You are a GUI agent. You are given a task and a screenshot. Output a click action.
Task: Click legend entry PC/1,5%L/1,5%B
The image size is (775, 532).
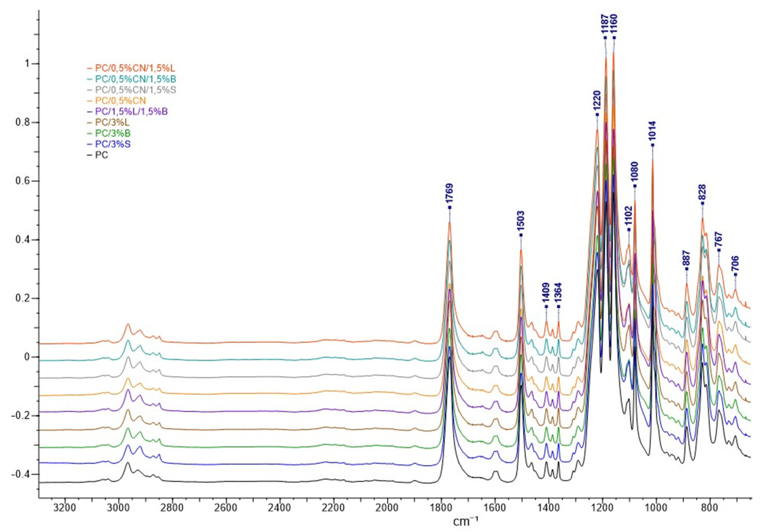[x=131, y=111]
